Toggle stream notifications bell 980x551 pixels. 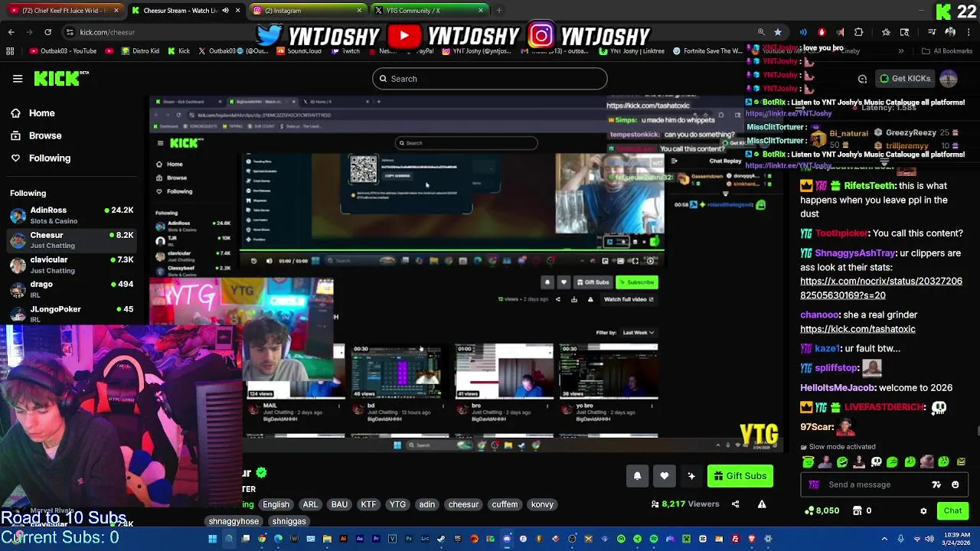637,476
